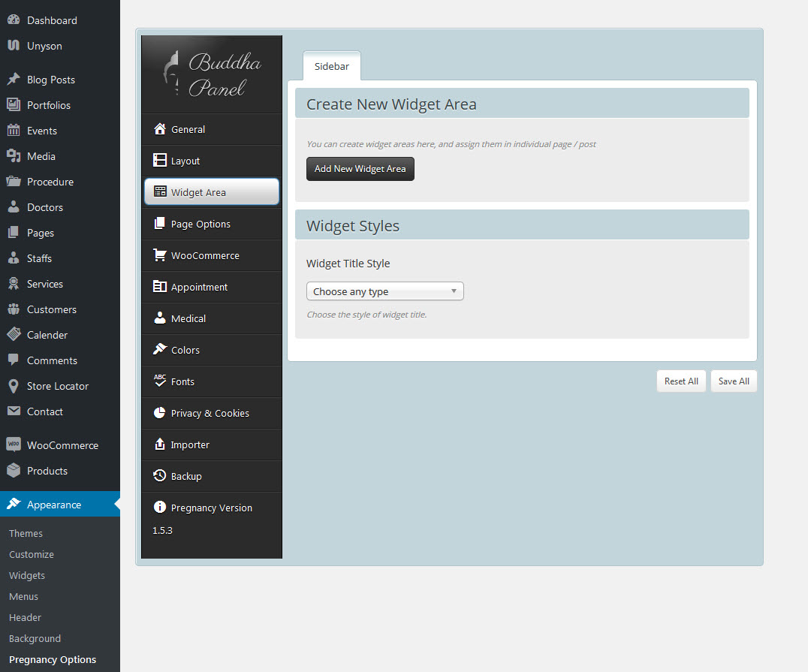808x672 pixels.
Task: Click the Store Locator pin icon
Action: 14,386
